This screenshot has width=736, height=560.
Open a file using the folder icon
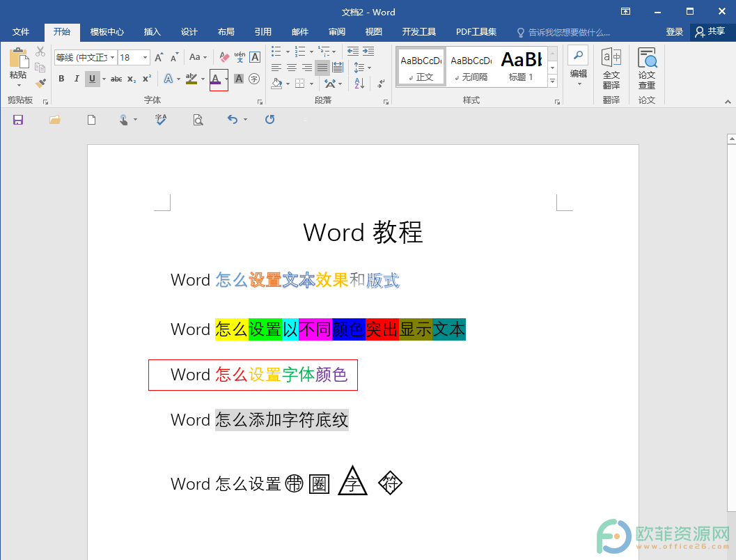click(x=55, y=120)
